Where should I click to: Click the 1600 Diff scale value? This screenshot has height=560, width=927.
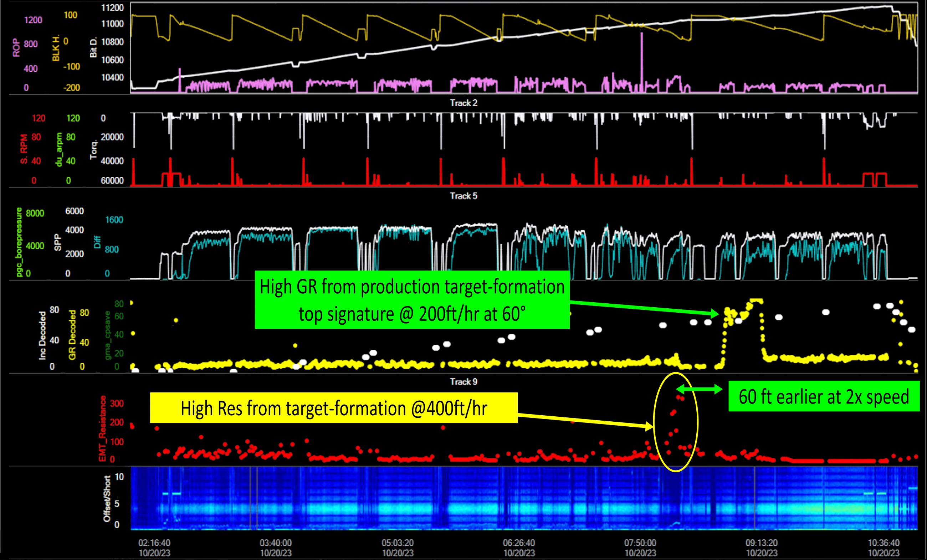[114, 220]
